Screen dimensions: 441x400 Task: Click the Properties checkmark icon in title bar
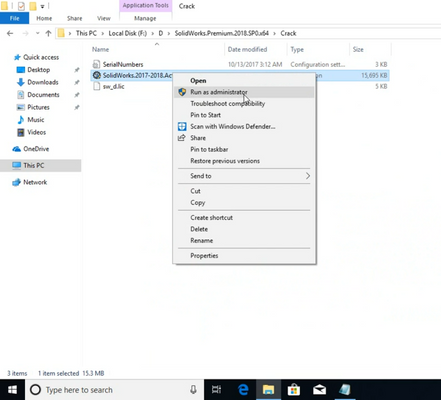[x=21, y=6]
